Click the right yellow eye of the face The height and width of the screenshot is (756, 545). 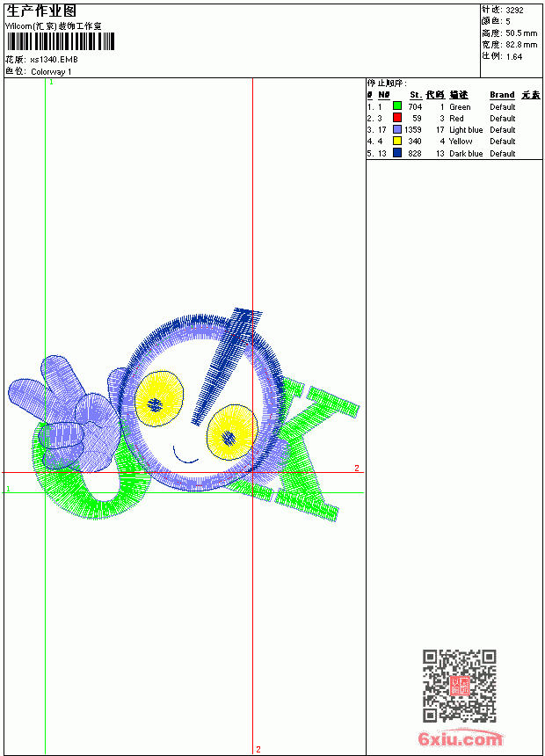tap(232, 433)
